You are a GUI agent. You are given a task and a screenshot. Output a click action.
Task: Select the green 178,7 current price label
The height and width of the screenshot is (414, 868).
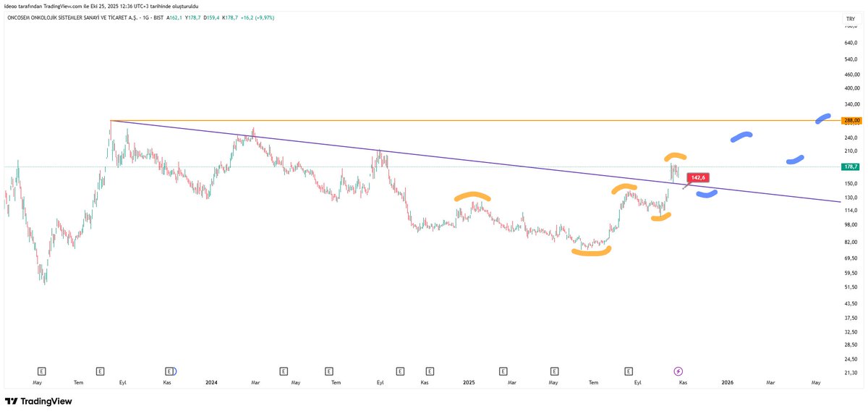[x=849, y=166]
